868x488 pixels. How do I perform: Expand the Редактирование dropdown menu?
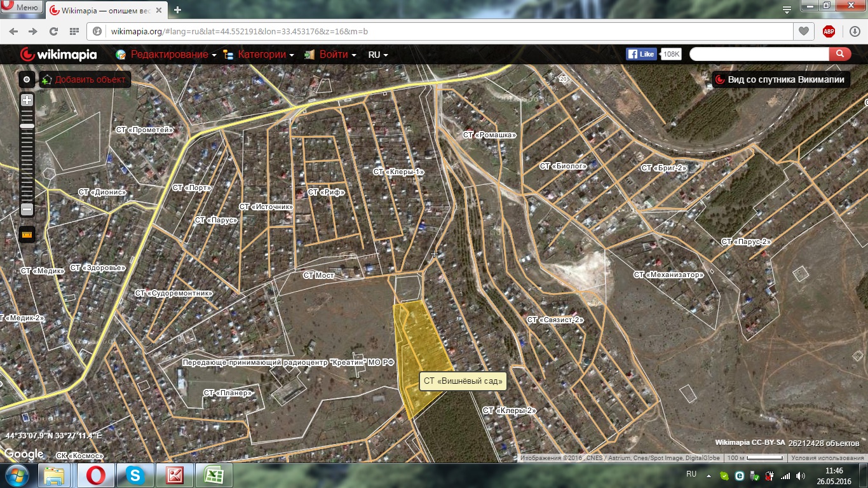click(169, 55)
